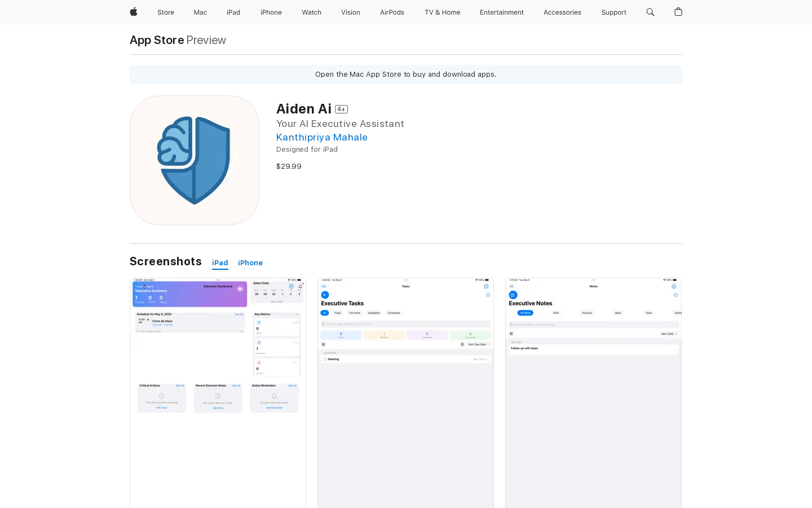Click the Apple logo icon
Viewport: 812px width, 508px height.
click(134, 12)
